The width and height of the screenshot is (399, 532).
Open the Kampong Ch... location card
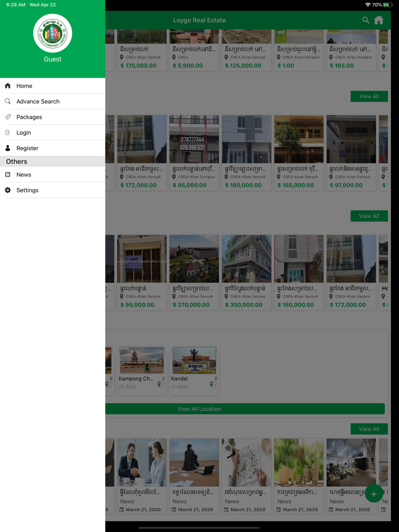(x=142, y=370)
